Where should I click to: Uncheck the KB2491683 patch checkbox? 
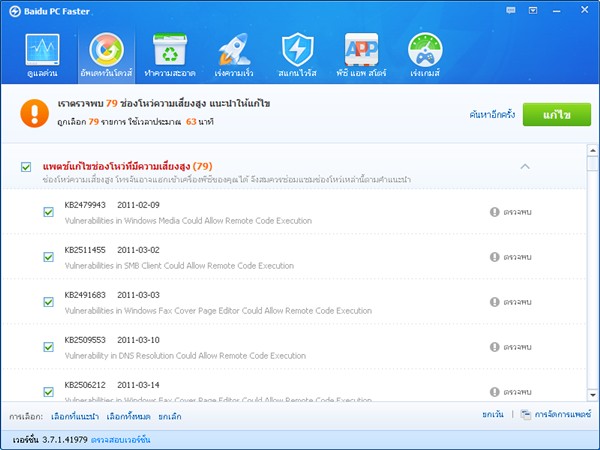(48, 302)
